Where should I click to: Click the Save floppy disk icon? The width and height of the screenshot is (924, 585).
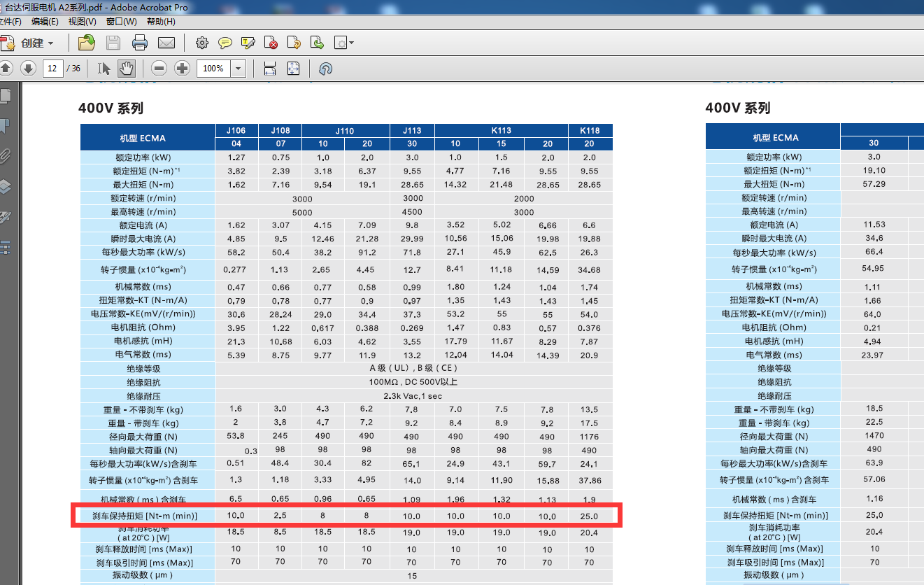[x=113, y=43]
